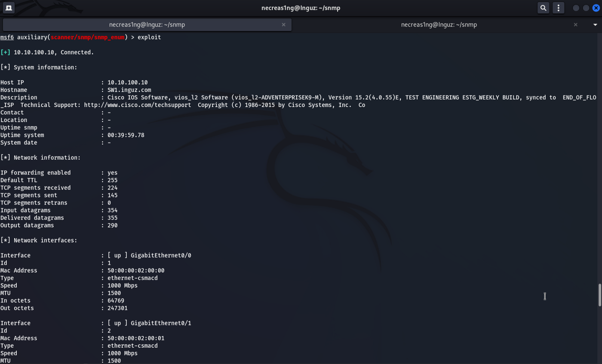Image resolution: width=602 pixels, height=364 pixels.
Task: Switch to the second snmp terminal tab
Action: pos(439,25)
